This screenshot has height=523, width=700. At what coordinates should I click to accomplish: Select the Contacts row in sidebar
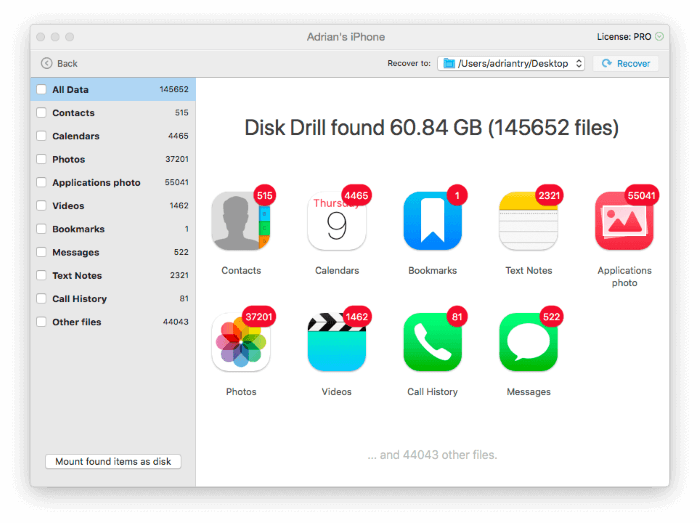point(113,112)
